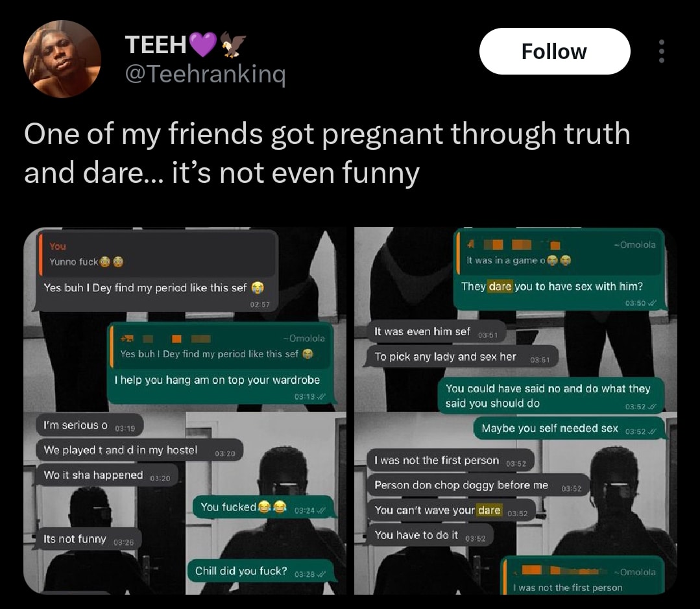The height and width of the screenshot is (609, 700).
Task: Select the tweet text about truth and dare
Action: pyautogui.click(x=327, y=152)
